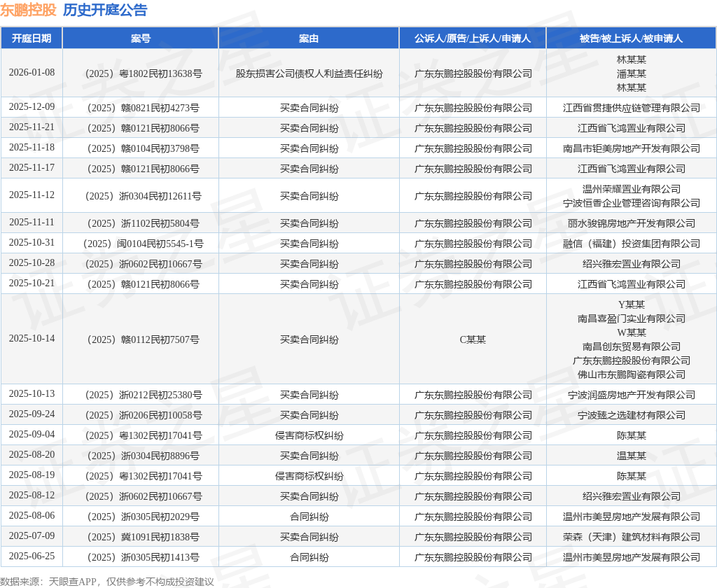Click date cell 2025-09-04
This screenshot has width=717, height=588.
[x=32, y=435]
